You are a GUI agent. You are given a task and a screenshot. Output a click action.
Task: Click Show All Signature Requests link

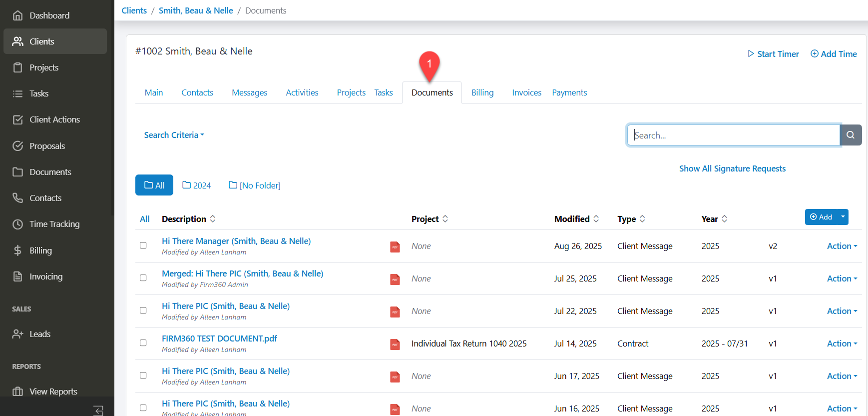pyautogui.click(x=732, y=168)
